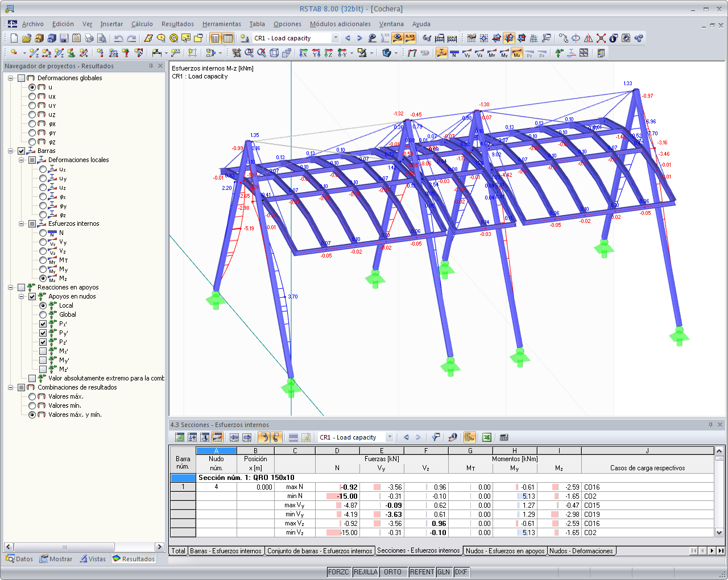The height and width of the screenshot is (580, 728).
Task: Enable the Mx' support reaction checkbox
Action: point(43,351)
